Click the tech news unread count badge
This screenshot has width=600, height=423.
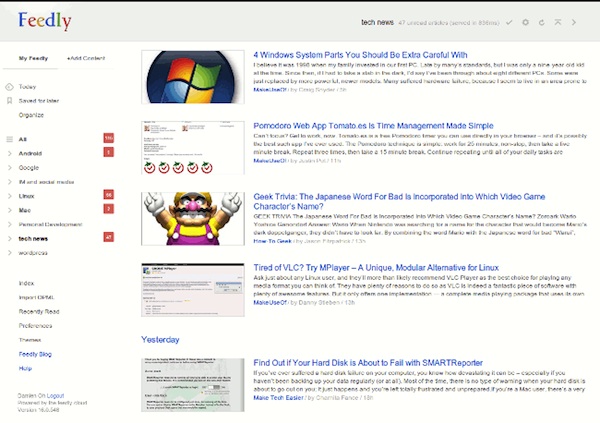[x=109, y=237]
